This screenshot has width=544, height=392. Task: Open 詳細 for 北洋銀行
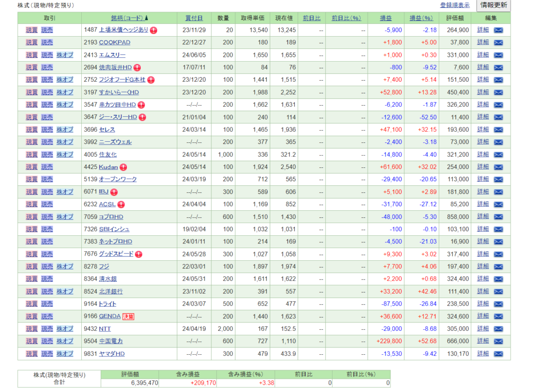[483, 291]
